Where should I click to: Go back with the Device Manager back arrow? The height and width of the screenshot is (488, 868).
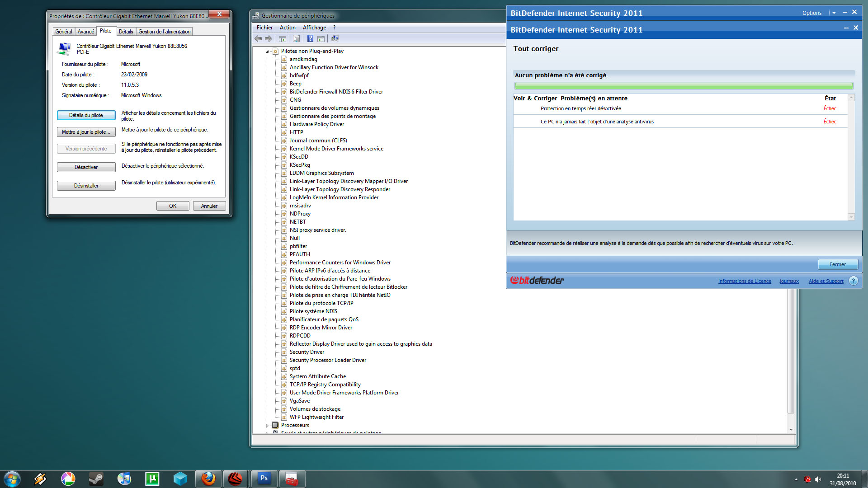pyautogui.click(x=258, y=39)
